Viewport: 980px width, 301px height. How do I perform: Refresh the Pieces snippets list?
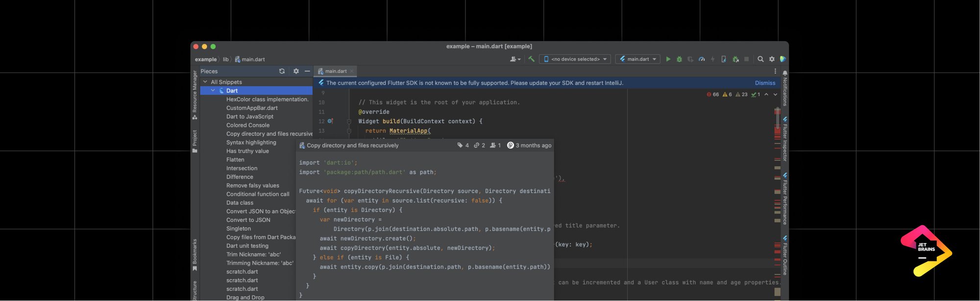282,71
